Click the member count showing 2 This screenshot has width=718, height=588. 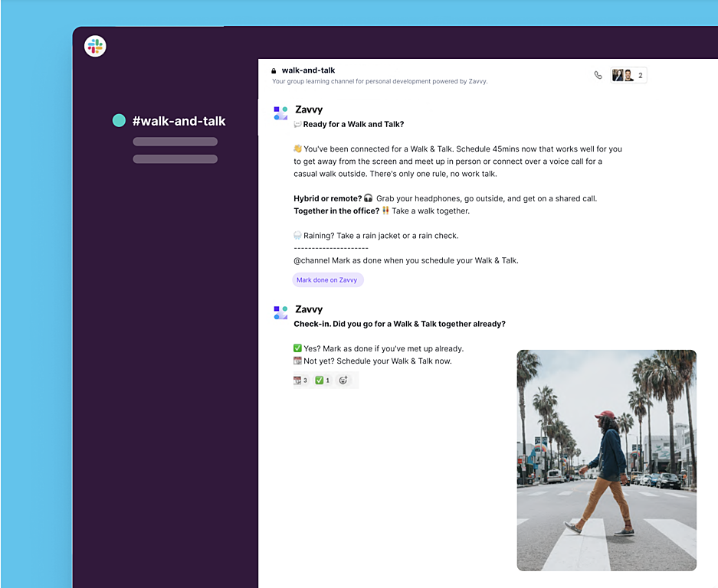click(641, 74)
